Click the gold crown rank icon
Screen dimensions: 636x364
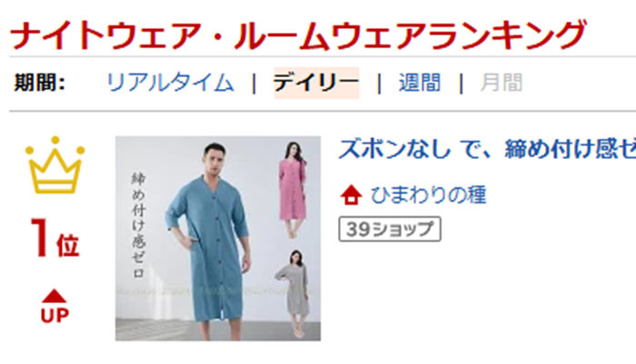(55, 165)
